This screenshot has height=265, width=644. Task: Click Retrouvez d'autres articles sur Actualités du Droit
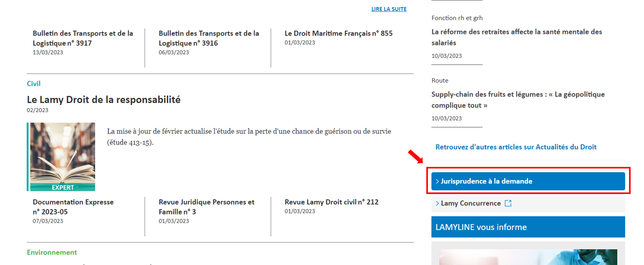516,147
